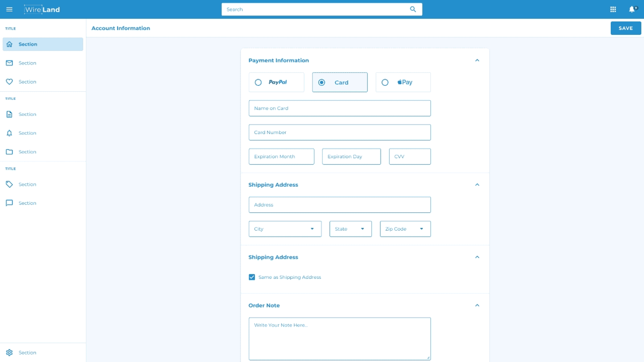Click into the Card Number field
The width and height of the screenshot is (644, 362).
[x=339, y=132]
